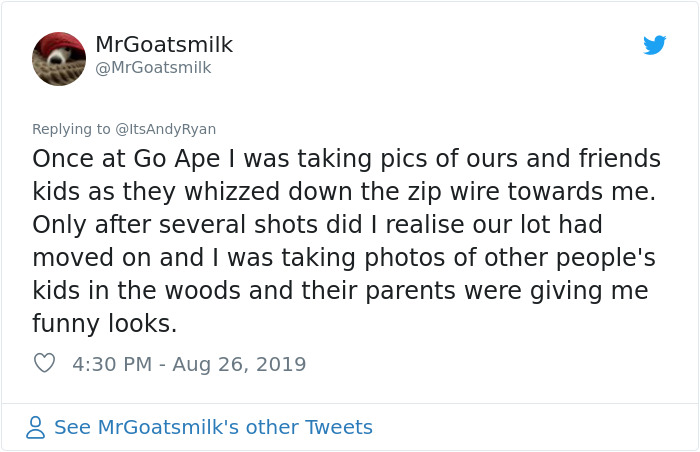Click the MrGoatsmilk display name
This screenshot has width=700, height=452.
coord(164,45)
